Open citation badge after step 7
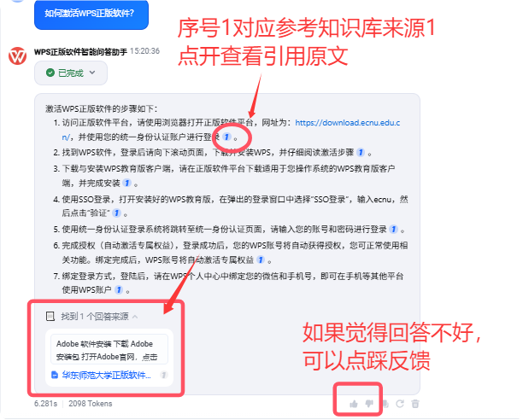 coord(119,289)
